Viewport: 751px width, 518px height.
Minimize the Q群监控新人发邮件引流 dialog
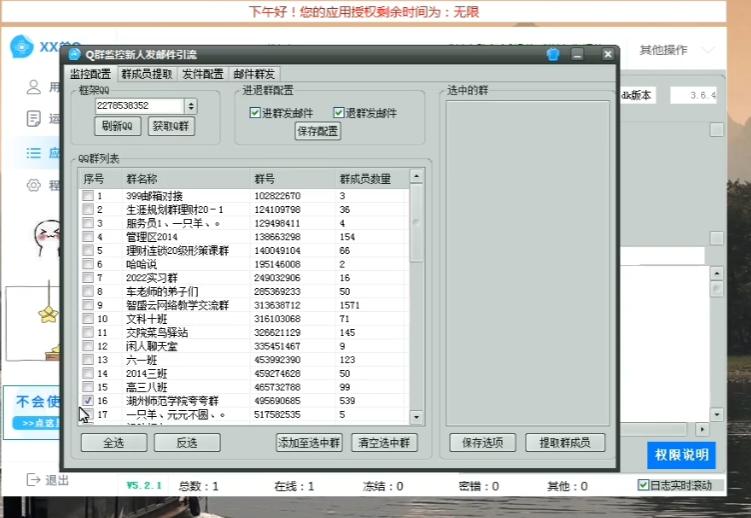tap(578, 54)
